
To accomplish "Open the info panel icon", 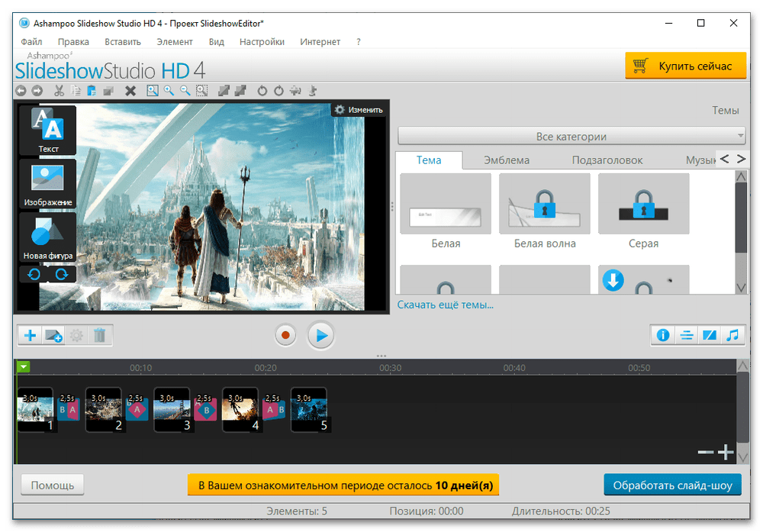I will coord(663,335).
